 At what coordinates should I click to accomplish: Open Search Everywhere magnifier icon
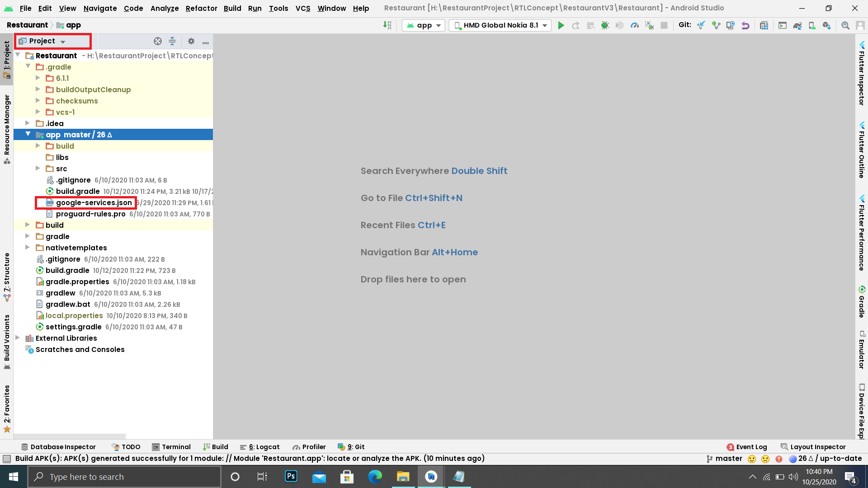[845, 25]
